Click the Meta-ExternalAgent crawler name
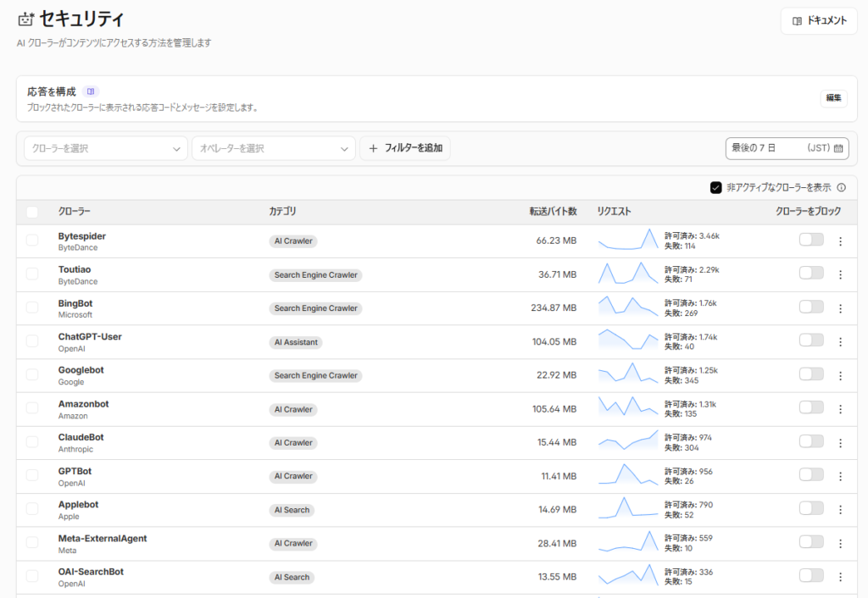 tap(103, 538)
